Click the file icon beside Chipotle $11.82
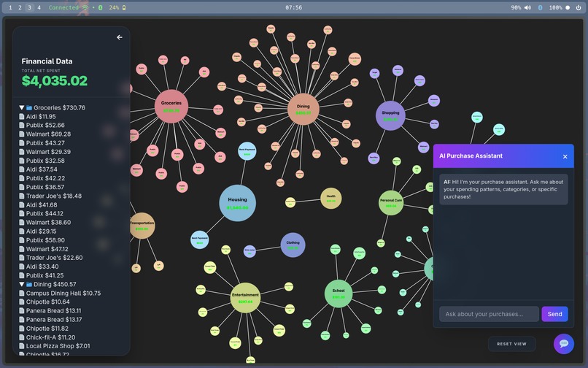 [22, 329]
